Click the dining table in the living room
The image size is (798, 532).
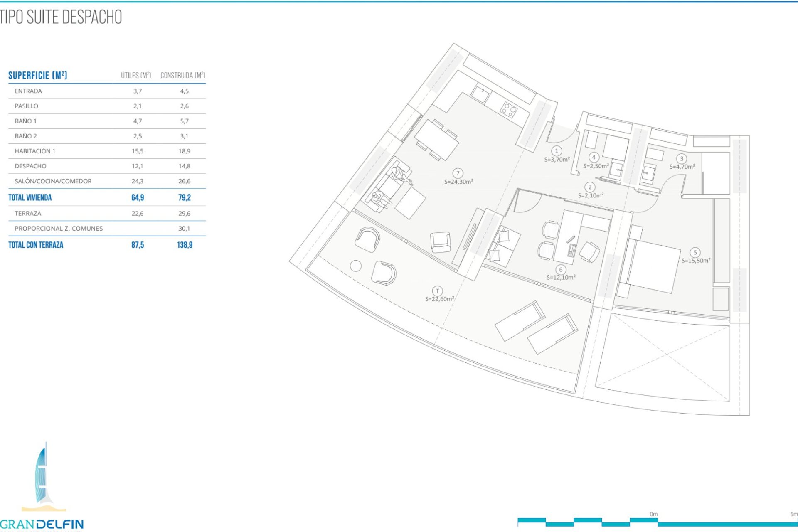click(437, 140)
